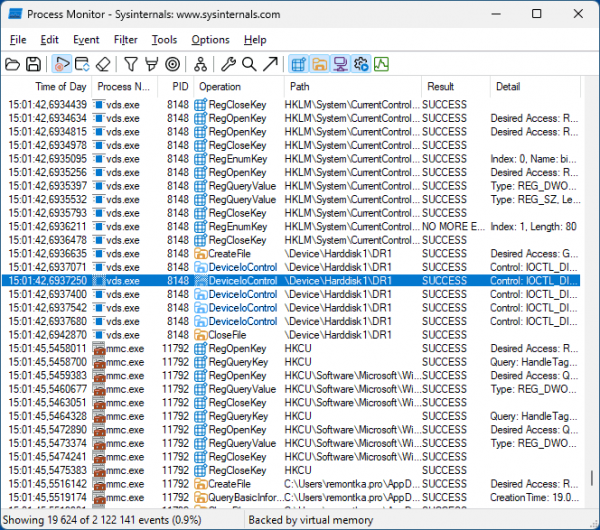Screen dimensions: 600x530
Task: Click the registry icon in row 15:01:45,5474241
Action: coord(201,457)
